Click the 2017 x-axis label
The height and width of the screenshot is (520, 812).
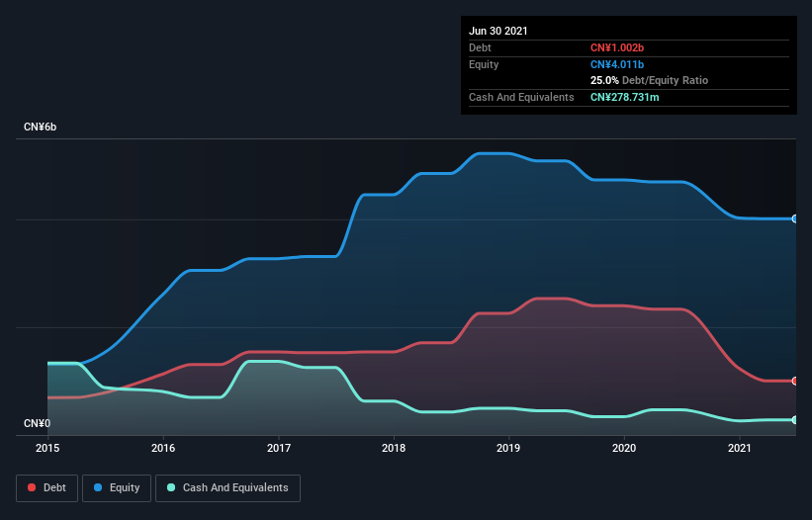click(279, 448)
